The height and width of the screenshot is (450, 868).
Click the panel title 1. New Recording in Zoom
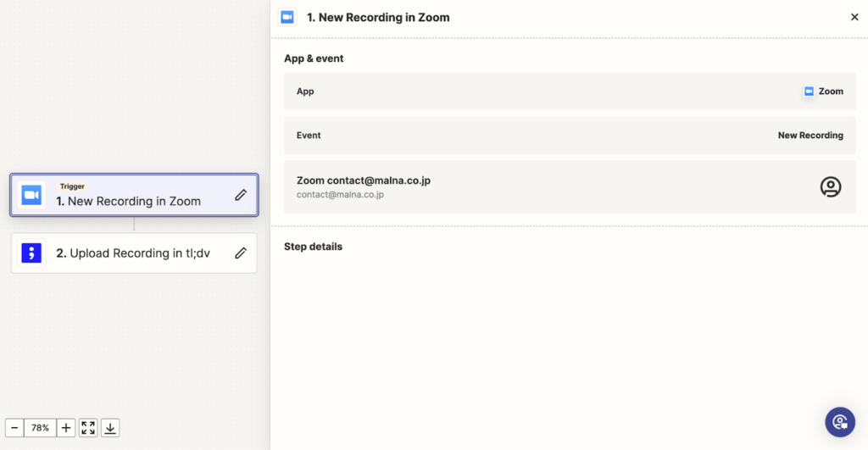(x=378, y=18)
